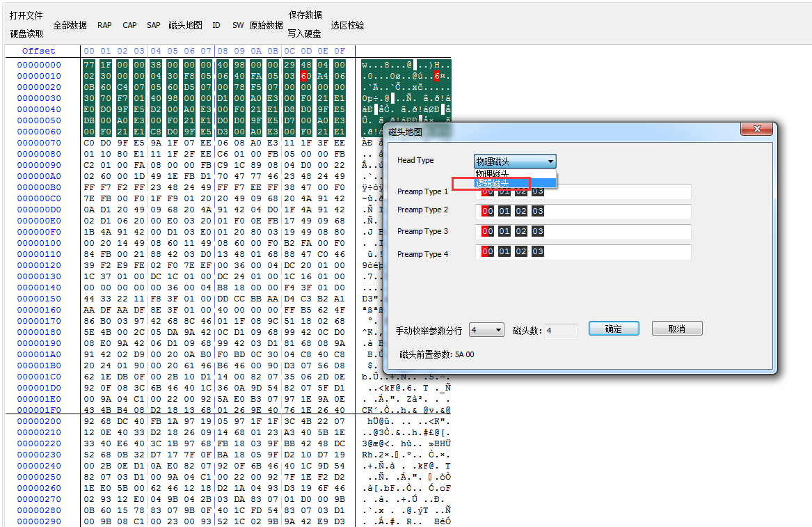Confirm with the 确定 button
Image resolution: width=812 pixels, height=527 pixels.
[x=614, y=329]
